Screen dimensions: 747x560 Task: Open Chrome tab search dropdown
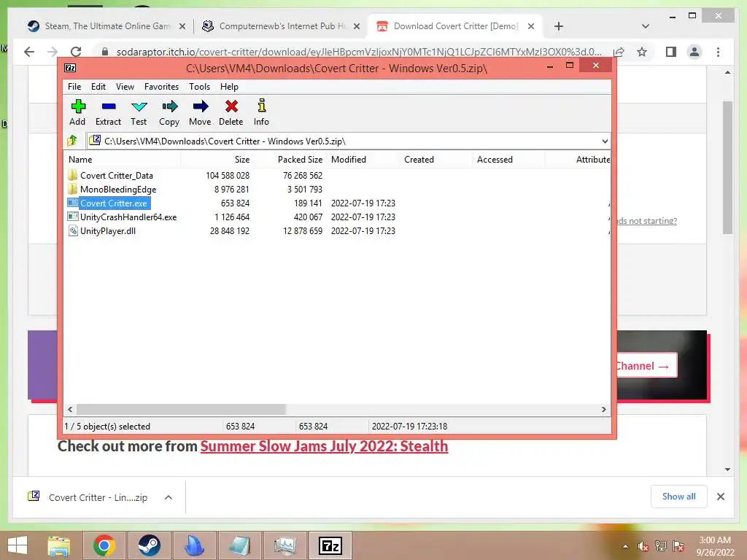(645, 26)
